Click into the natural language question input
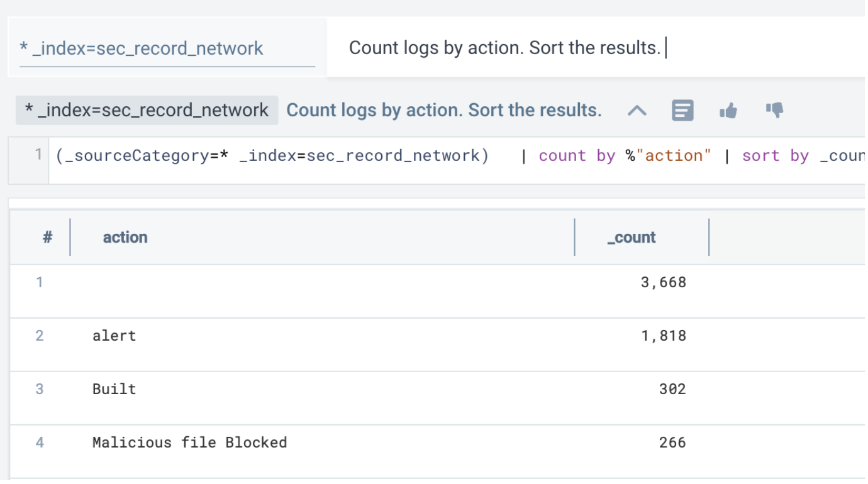This screenshot has height=484, width=868. [x=566, y=48]
